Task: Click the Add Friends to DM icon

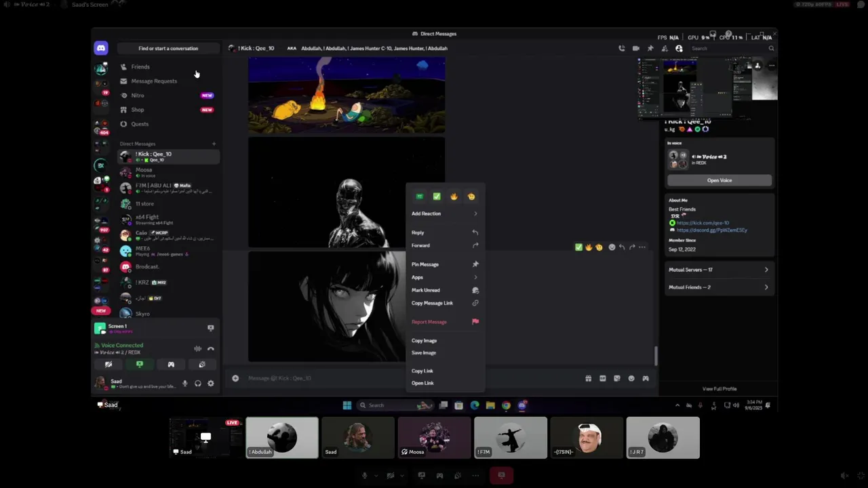Action: coord(665,48)
